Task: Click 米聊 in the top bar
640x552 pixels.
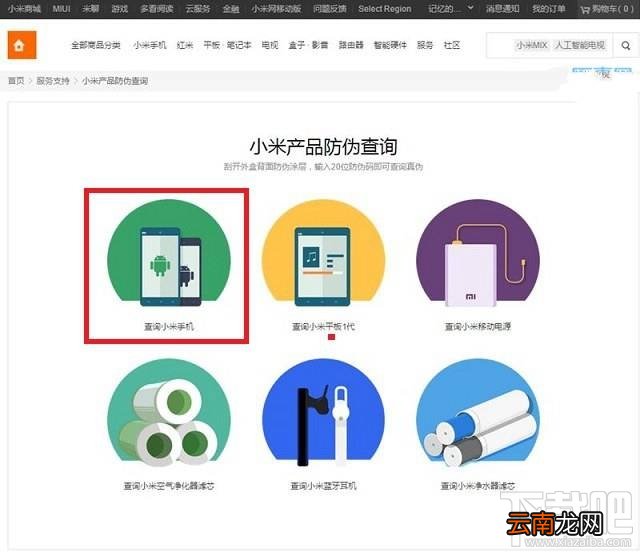Action: click(91, 9)
